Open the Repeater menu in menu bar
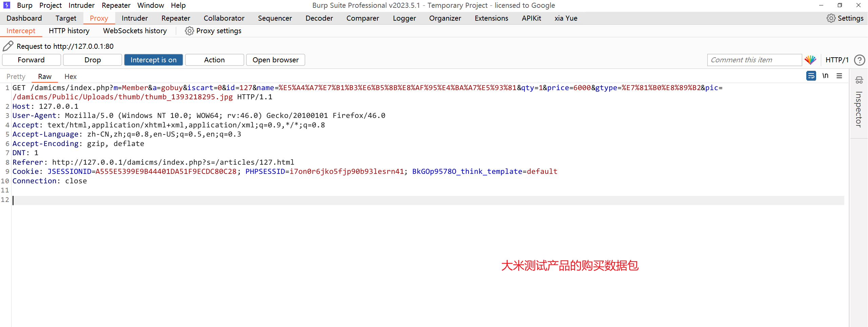 (x=116, y=5)
